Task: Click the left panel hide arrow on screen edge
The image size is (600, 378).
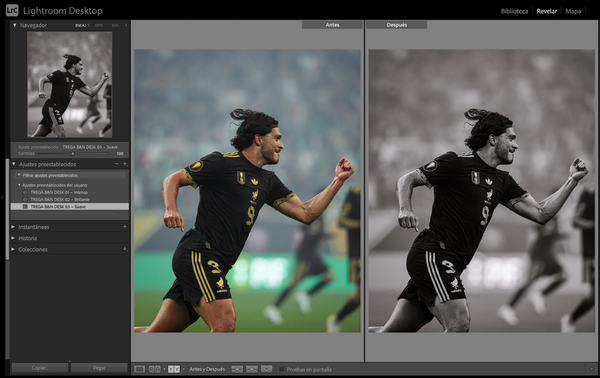Action: (x=2, y=198)
